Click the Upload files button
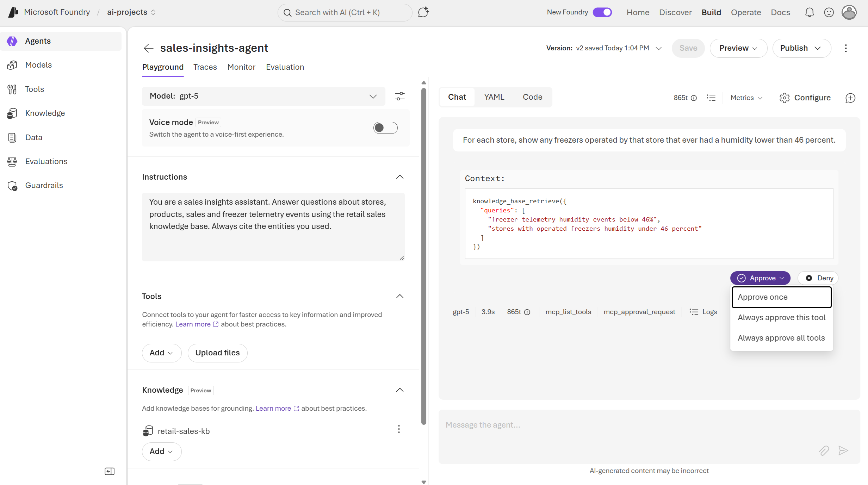 tap(217, 353)
